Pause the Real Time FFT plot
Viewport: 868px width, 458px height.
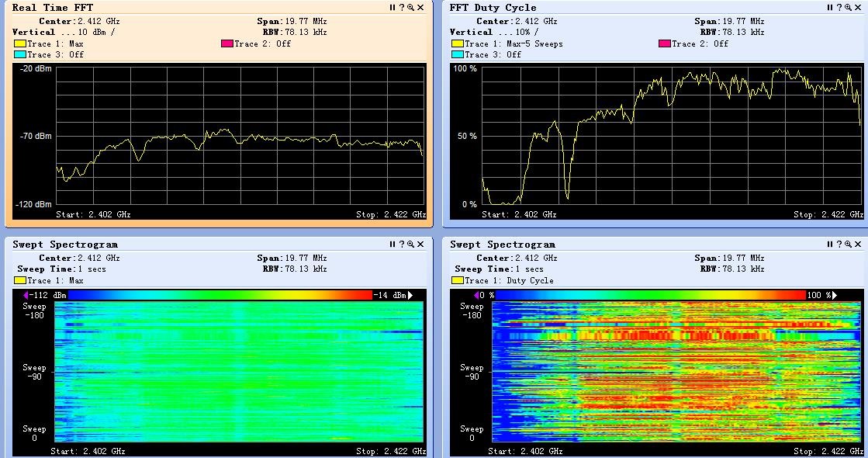click(x=393, y=7)
